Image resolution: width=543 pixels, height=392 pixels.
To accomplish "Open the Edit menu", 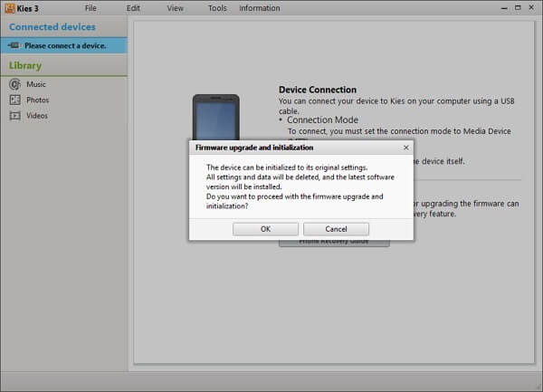I will [x=133, y=8].
